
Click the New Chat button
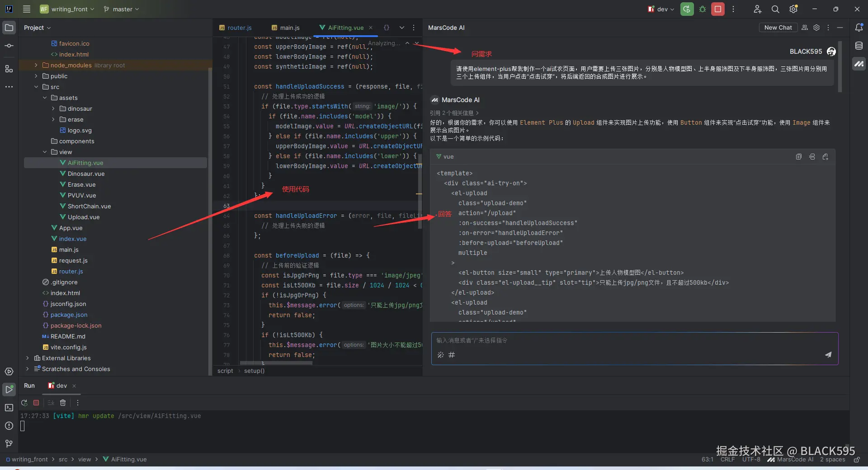(778, 28)
